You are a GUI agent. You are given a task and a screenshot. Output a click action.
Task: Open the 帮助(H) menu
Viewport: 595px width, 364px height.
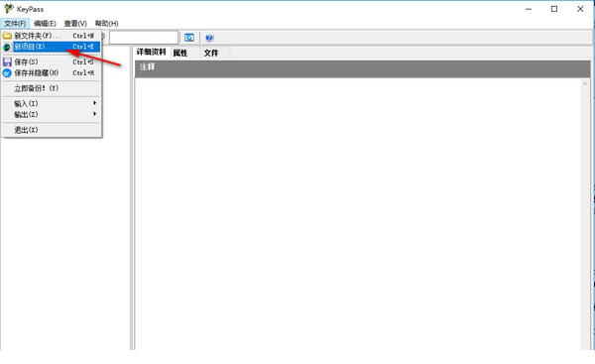tap(107, 24)
